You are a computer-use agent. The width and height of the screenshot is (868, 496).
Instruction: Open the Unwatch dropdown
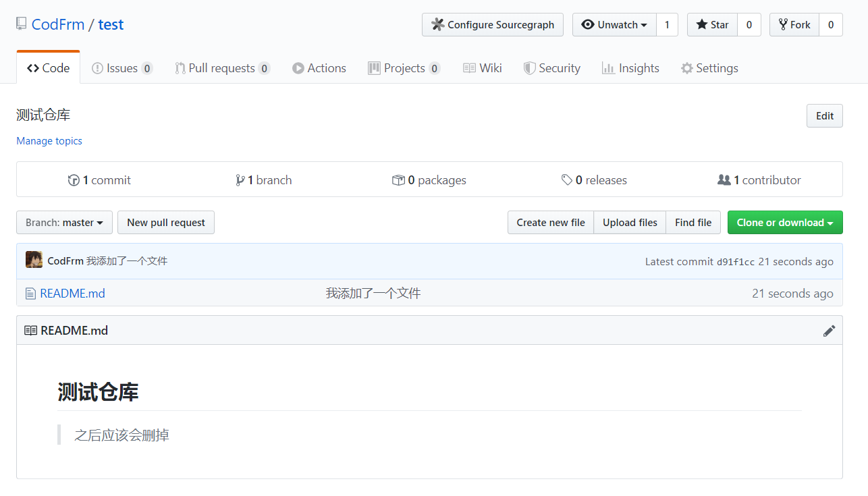614,25
